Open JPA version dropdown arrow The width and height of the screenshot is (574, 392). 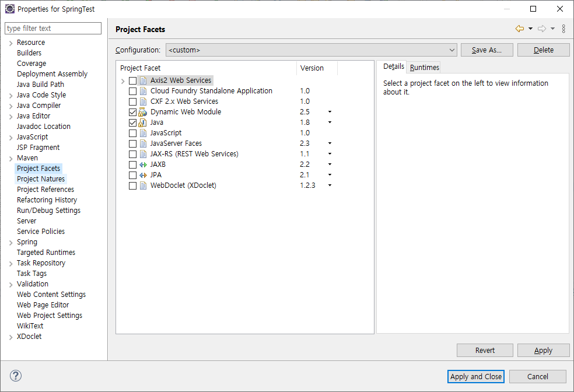coord(330,175)
